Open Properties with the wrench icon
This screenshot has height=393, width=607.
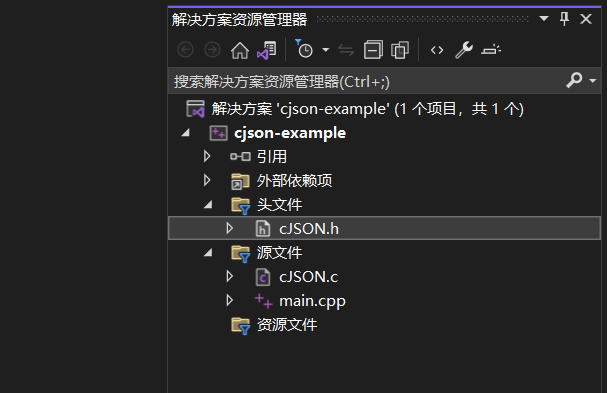[464, 50]
